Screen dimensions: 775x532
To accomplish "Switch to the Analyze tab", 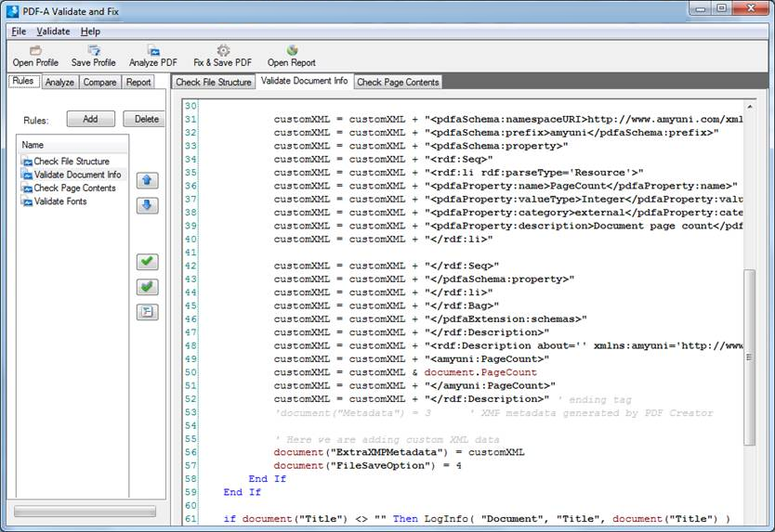I will click(59, 83).
